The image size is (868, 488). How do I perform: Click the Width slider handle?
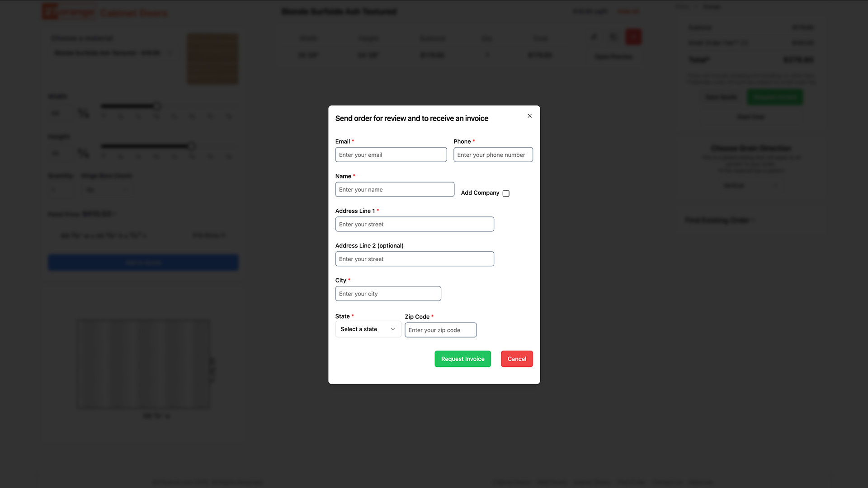(157, 106)
